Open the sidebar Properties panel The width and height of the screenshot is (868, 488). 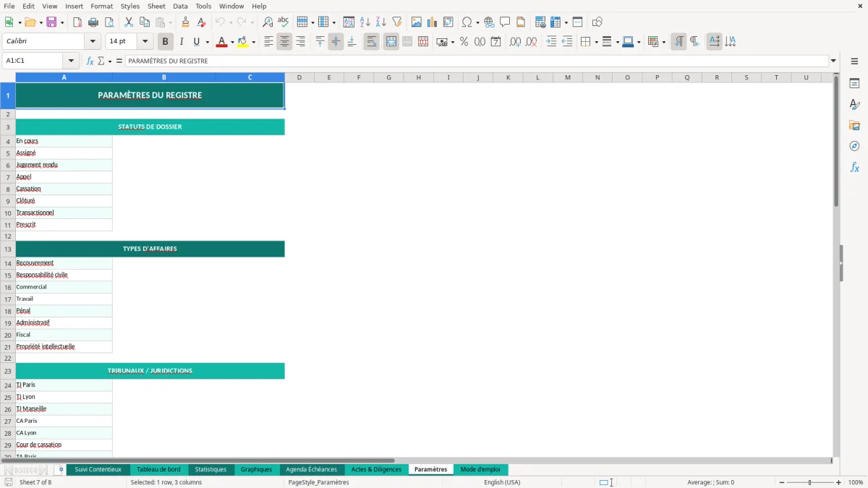click(x=854, y=83)
